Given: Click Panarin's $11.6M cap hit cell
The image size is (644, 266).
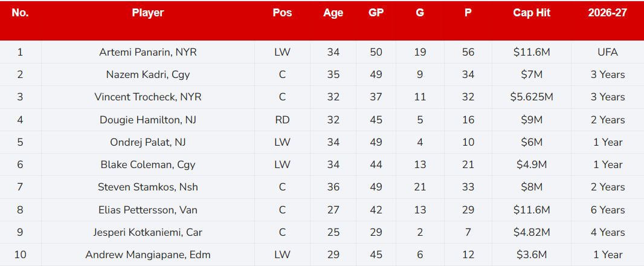Looking at the screenshot, I should [x=532, y=52].
